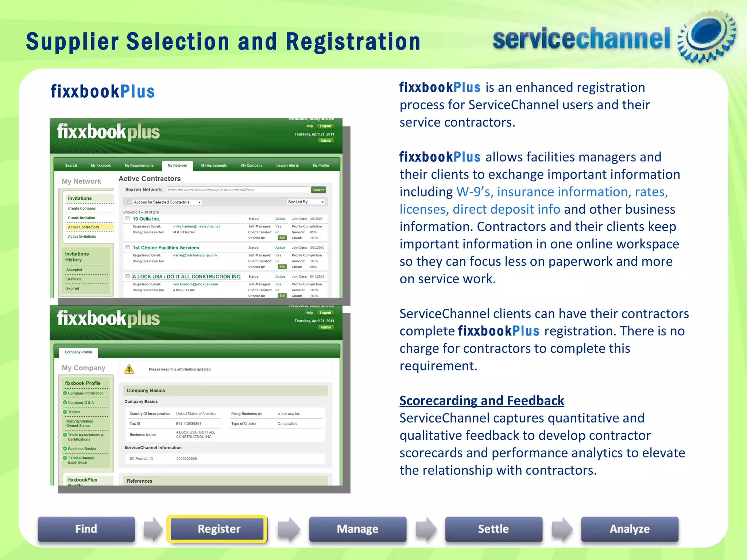Click the Search Network input field

[238, 190]
